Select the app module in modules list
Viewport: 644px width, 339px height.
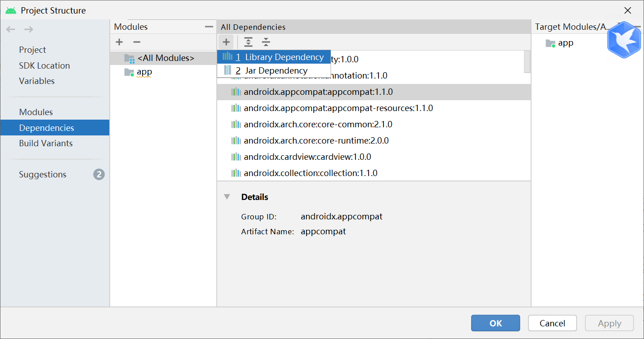click(163, 72)
